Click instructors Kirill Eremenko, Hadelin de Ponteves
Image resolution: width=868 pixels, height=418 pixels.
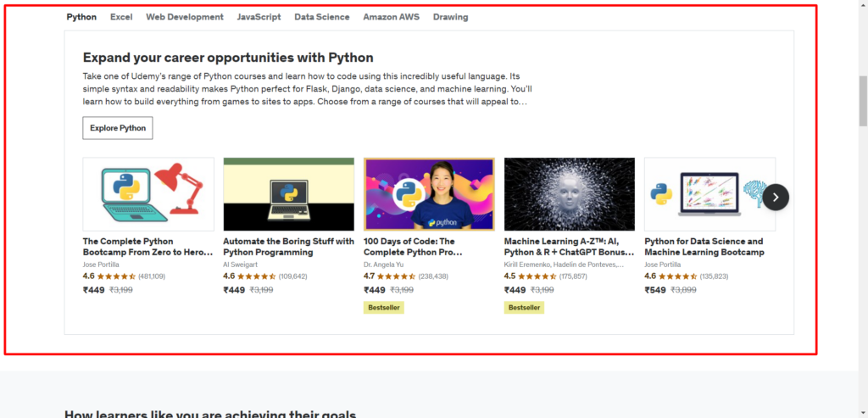(564, 265)
